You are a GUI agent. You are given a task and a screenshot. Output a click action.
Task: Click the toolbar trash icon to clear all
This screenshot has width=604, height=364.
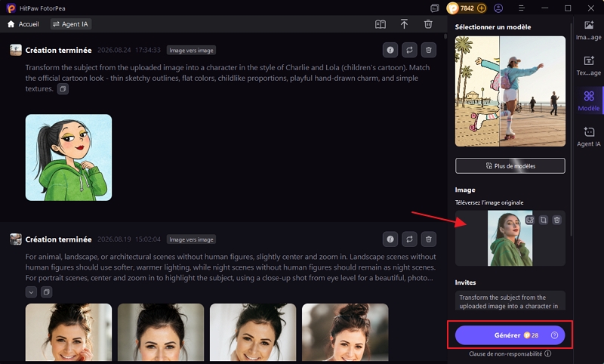[x=428, y=24]
